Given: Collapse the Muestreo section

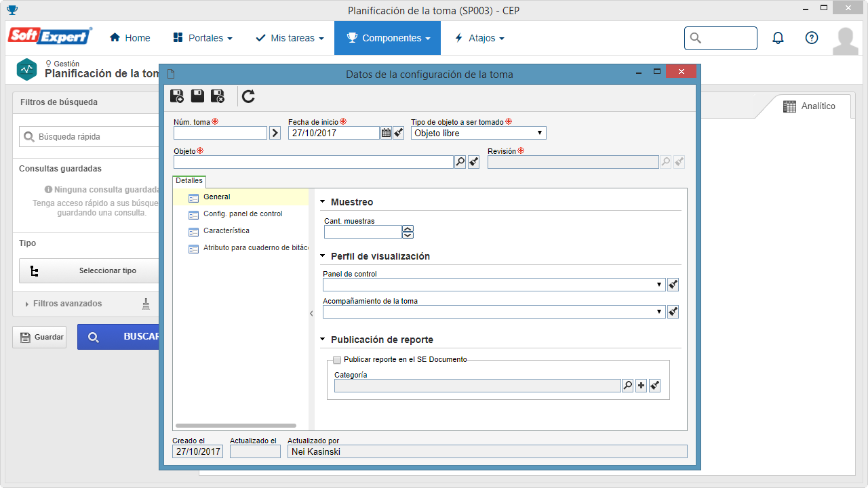Looking at the screenshot, I should (x=323, y=202).
